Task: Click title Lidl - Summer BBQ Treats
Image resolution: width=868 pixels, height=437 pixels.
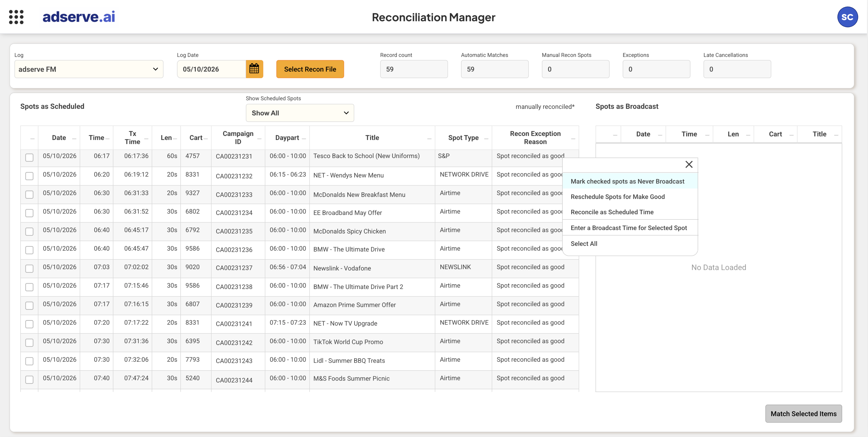Action: point(349,360)
